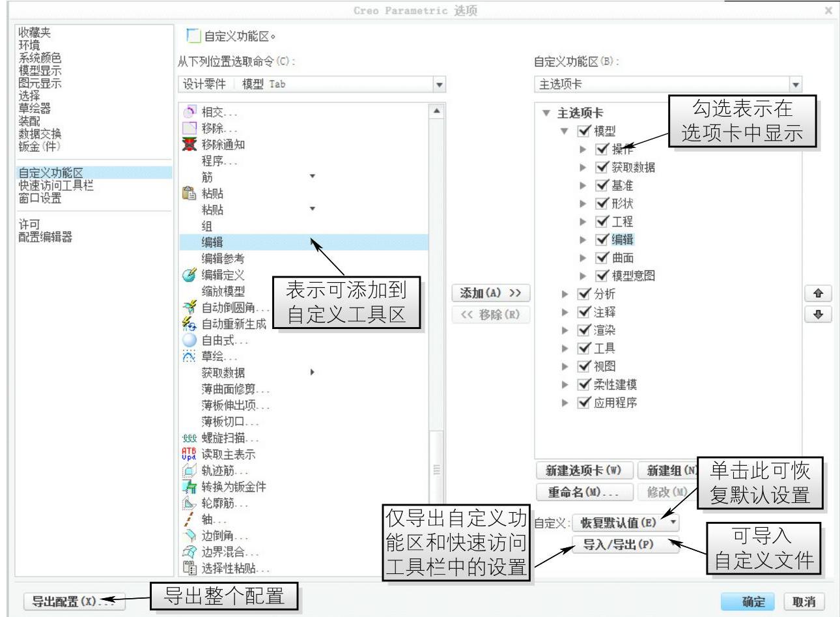Click the 添加(A) >> button
840x617 pixels.
[491, 293]
